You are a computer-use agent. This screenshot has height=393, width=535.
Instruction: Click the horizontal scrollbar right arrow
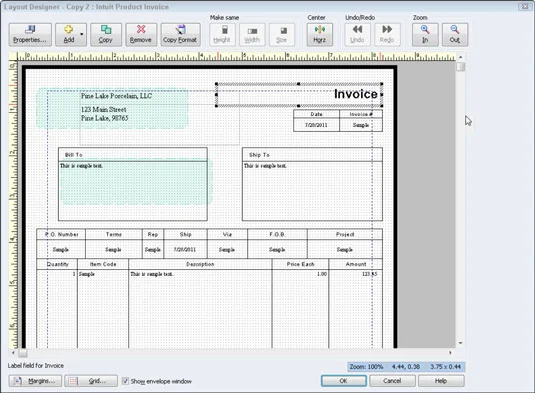click(x=450, y=352)
